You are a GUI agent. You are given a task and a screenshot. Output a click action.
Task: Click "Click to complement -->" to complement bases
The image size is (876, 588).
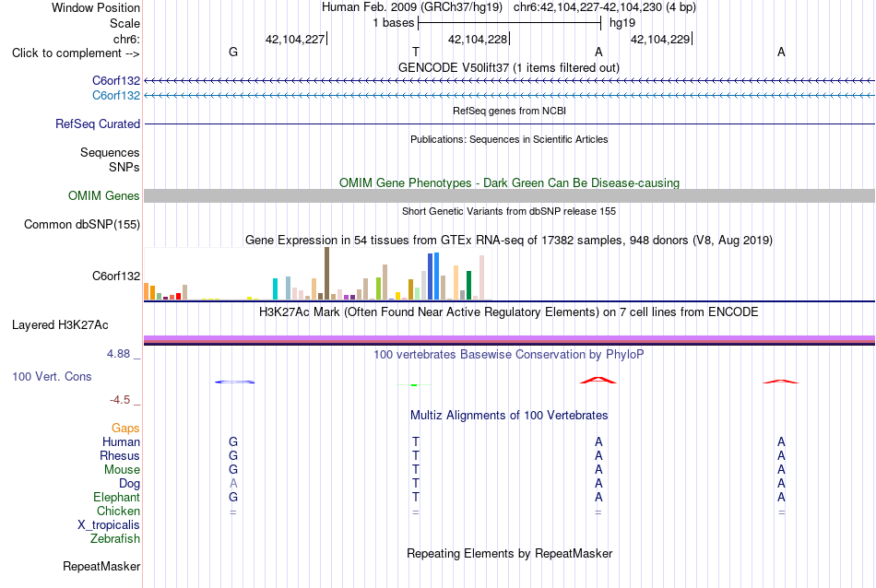coord(76,53)
